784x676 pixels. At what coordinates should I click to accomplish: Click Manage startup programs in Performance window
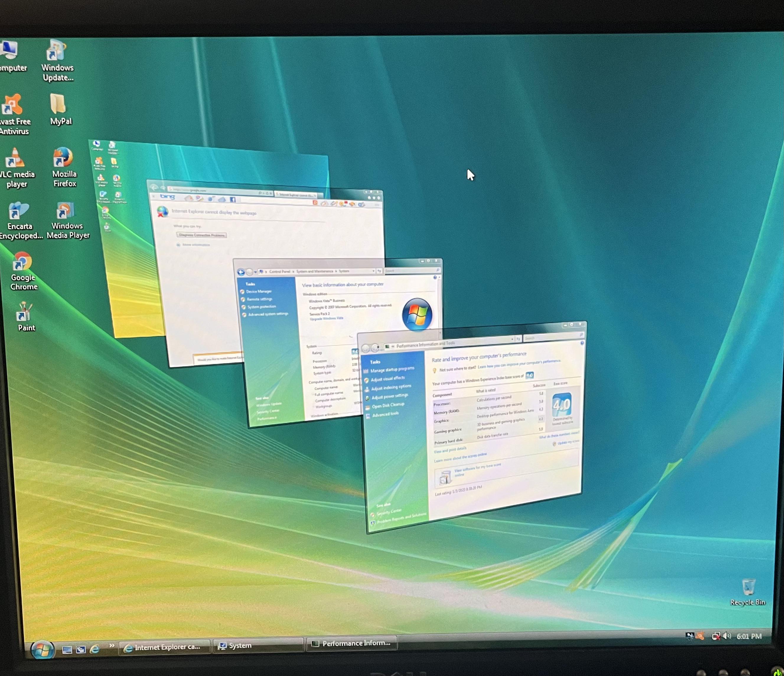click(392, 369)
